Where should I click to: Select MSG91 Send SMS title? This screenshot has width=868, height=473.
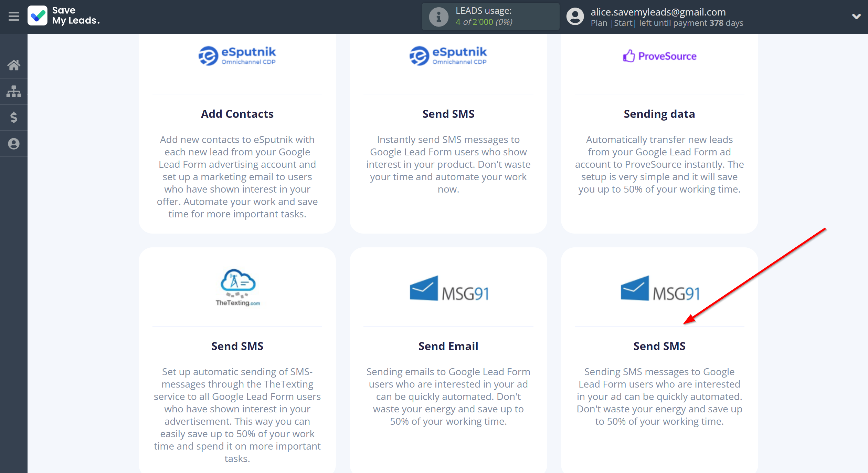coord(659,346)
